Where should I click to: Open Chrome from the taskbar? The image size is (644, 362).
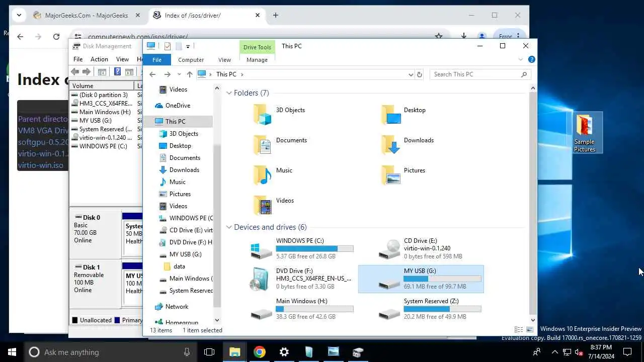pyautogui.click(x=260, y=352)
